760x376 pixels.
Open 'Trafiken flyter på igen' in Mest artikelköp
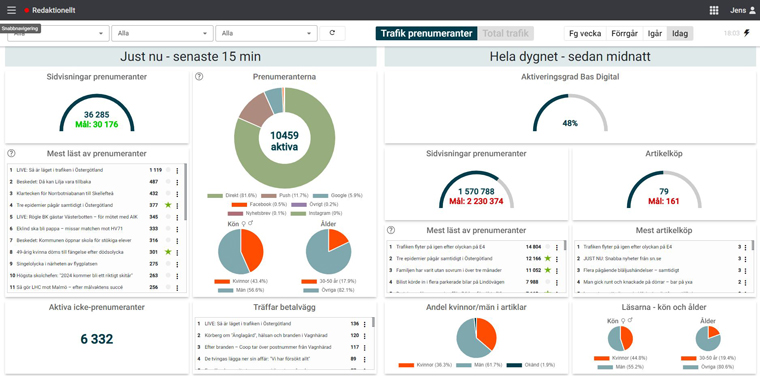point(627,247)
